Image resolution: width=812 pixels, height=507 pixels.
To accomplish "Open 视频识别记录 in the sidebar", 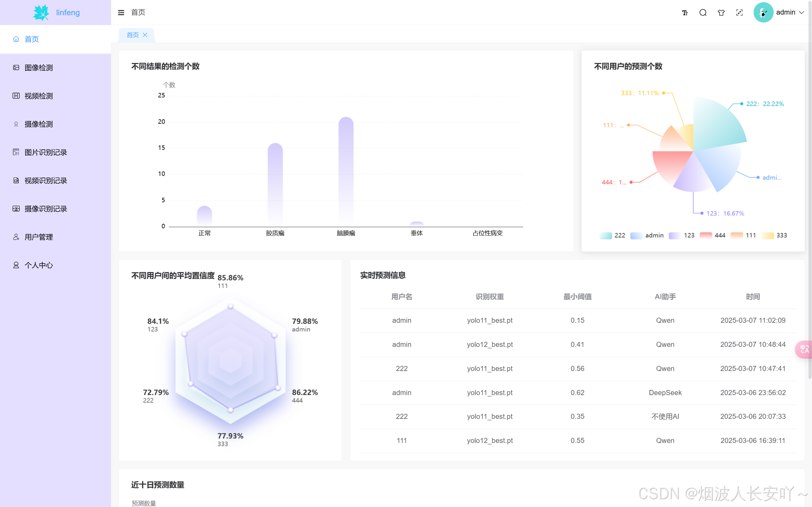I will tap(46, 181).
